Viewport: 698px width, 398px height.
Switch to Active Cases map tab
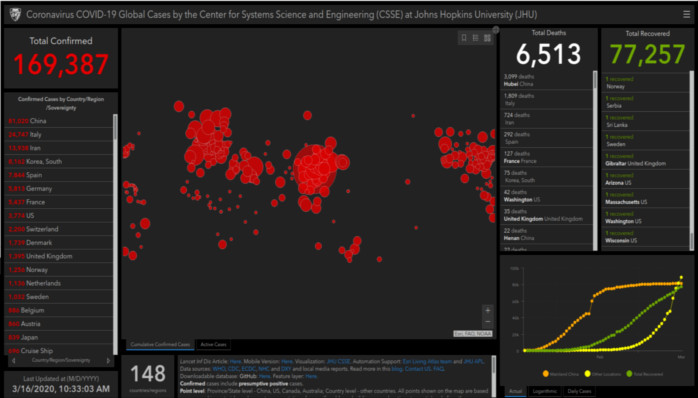pyautogui.click(x=213, y=345)
